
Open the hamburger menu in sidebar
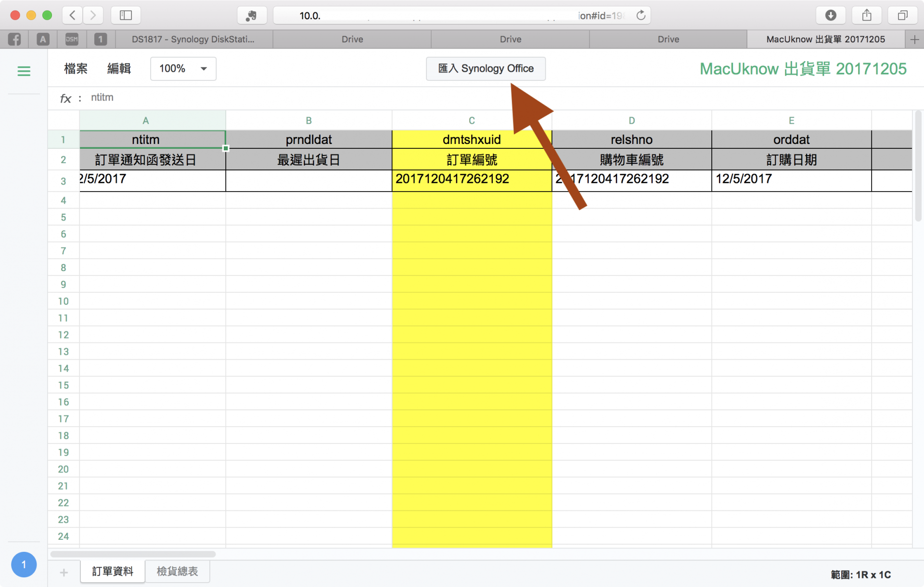pos(24,71)
